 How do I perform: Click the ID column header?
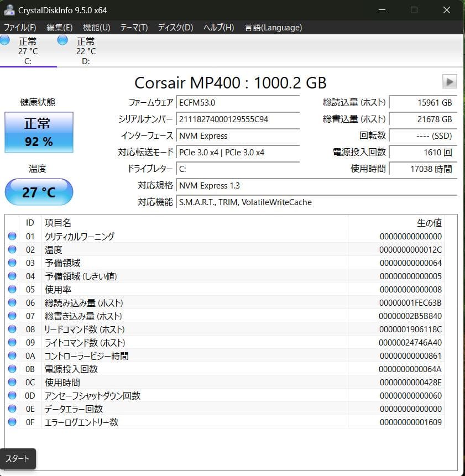[30, 223]
